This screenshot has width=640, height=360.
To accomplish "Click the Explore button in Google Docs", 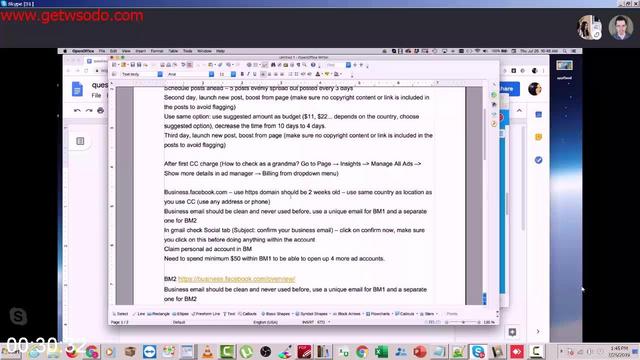I will (x=512, y=332).
